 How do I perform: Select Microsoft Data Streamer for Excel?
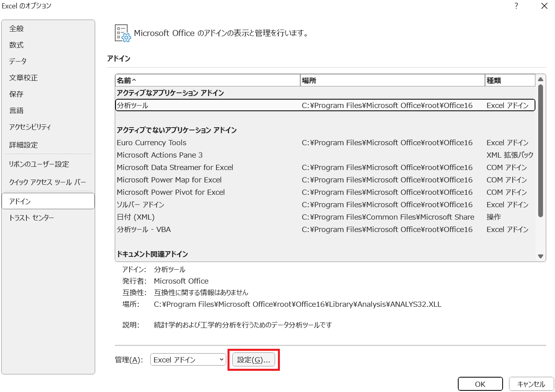tap(325, 168)
